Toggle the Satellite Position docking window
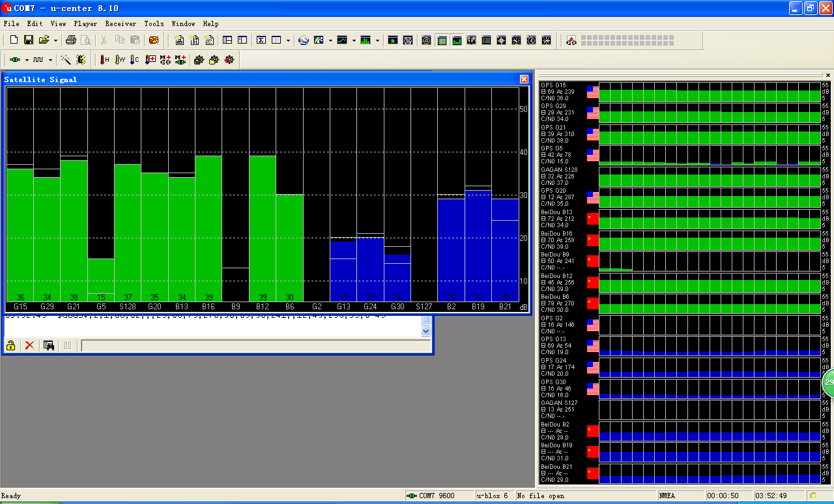The image size is (834, 504). (x=442, y=40)
